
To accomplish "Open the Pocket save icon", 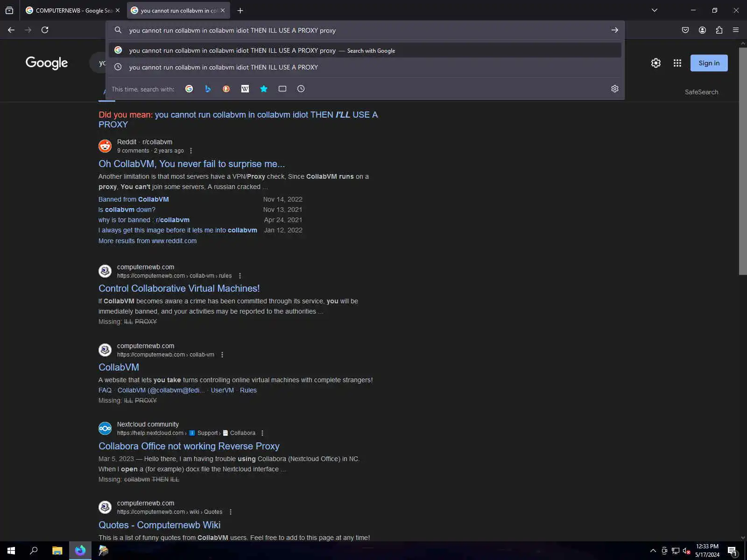I will (685, 30).
